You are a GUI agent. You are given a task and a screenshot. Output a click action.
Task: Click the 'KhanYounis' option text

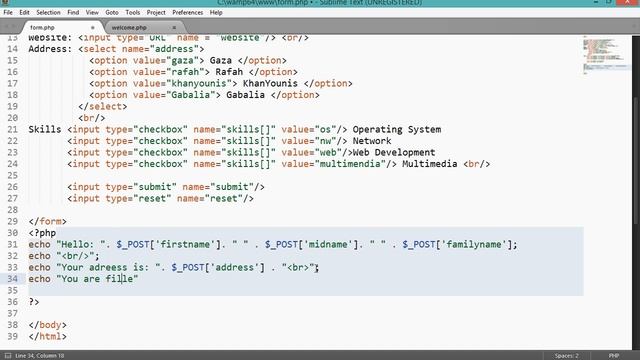270,83
